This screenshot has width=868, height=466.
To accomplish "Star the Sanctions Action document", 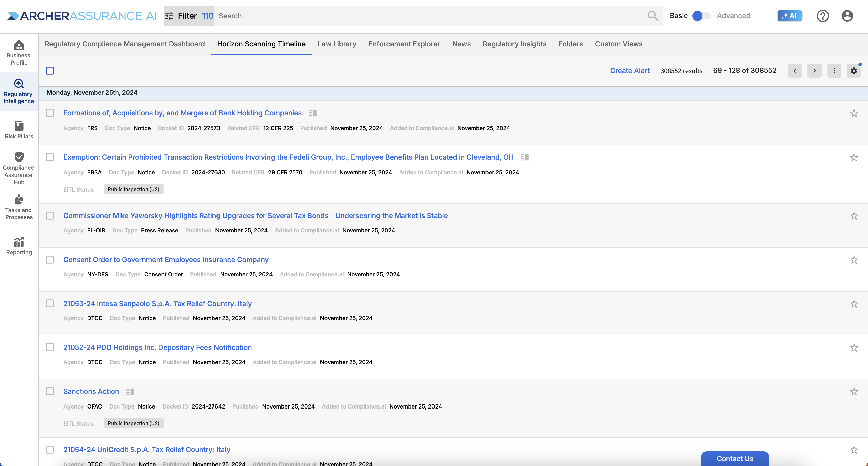I will (x=854, y=391).
